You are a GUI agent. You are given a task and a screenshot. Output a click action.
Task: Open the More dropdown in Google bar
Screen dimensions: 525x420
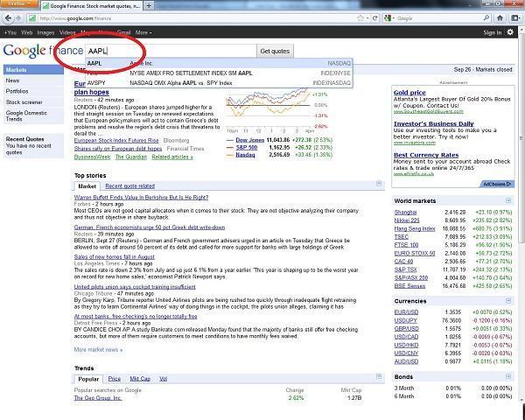(143, 32)
